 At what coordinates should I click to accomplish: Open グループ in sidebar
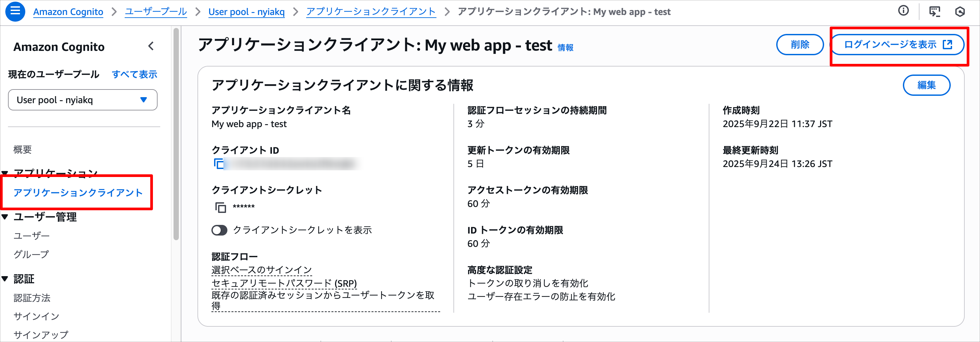pyautogui.click(x=31, y=255)
